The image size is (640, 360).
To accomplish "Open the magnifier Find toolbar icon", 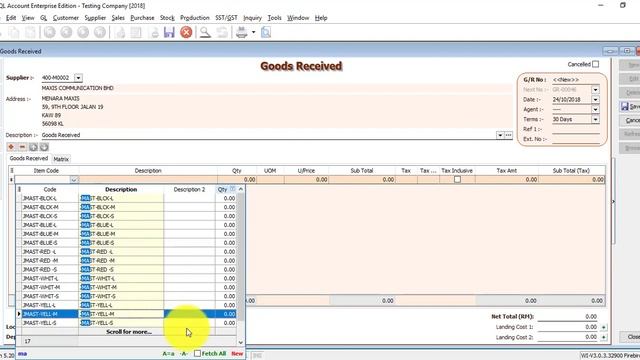I will coord(205,32).
